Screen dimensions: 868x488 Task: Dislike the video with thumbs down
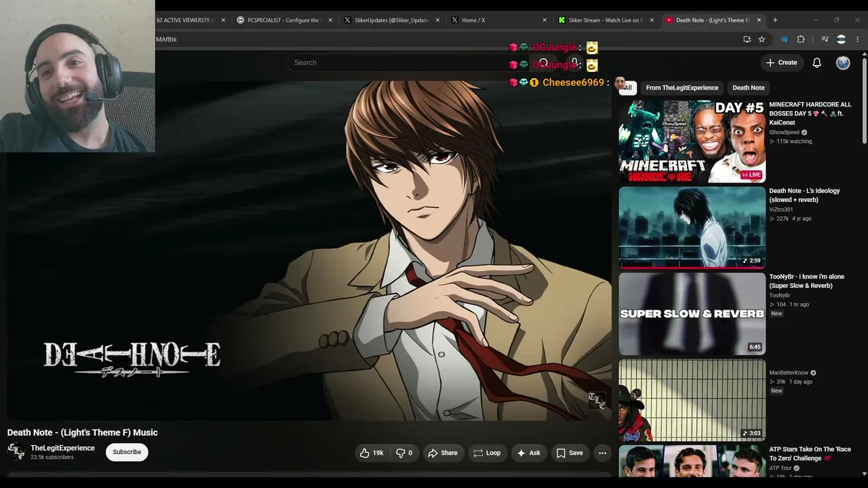(x=404, y=453)
